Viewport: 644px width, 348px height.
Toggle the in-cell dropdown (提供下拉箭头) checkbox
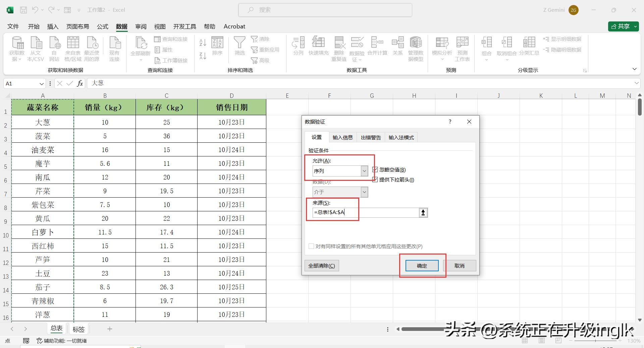pyautogui.click(x=375, y=180)
